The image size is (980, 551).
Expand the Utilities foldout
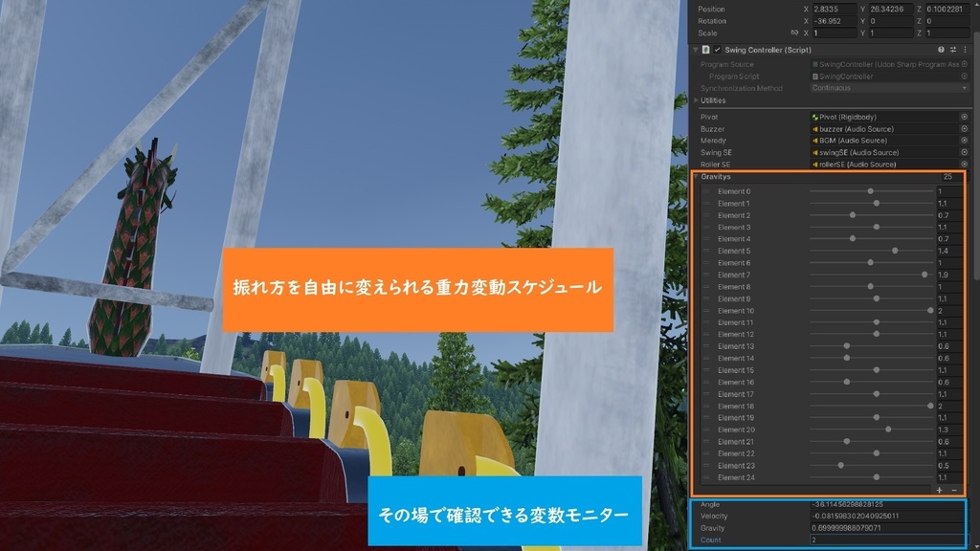coord(697,99)
